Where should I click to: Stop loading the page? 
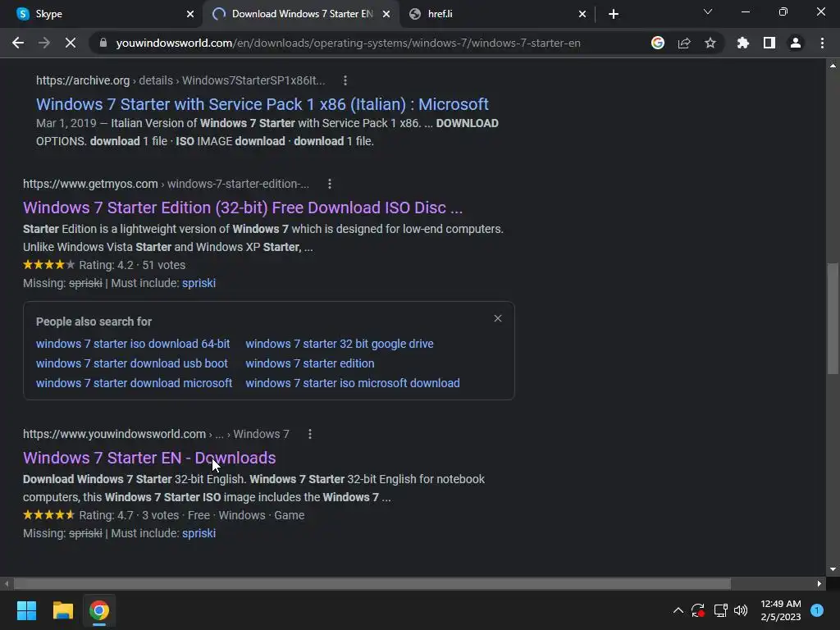pos(71,43)
